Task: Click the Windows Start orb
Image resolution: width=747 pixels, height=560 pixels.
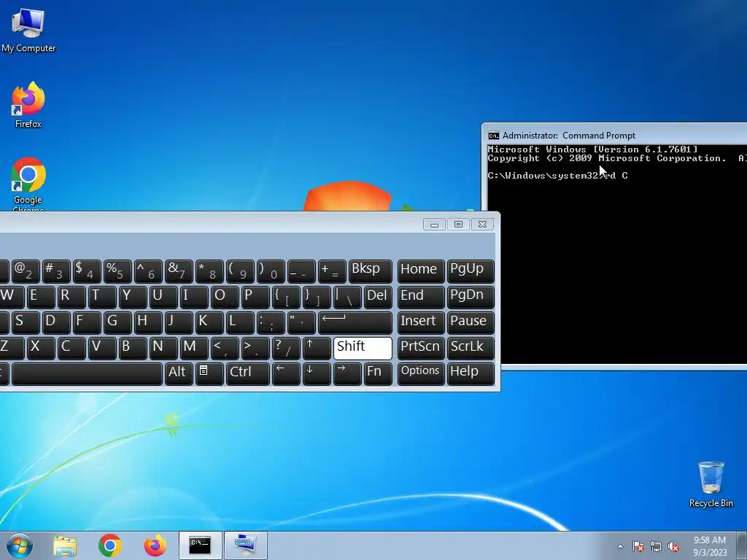Action: coord(20,545)
